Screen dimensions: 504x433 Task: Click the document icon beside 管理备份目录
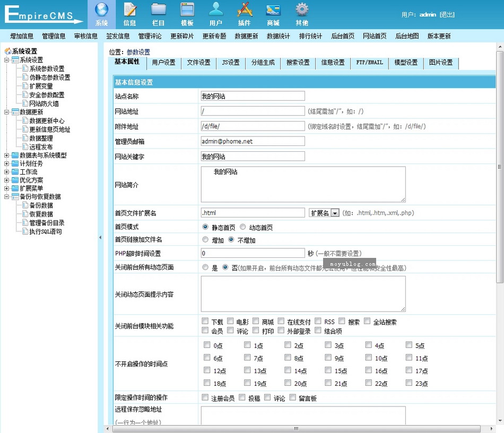tap(25, 222)
